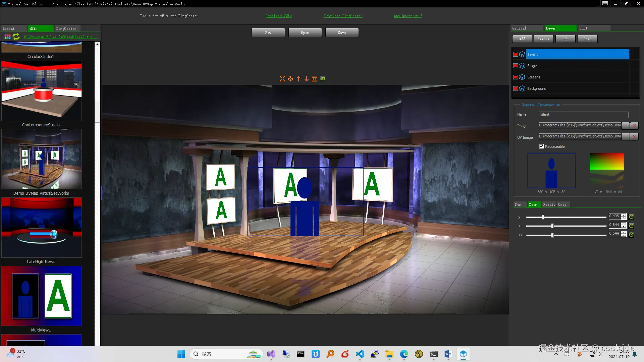Viewport: 644px width, 362px height.
Task: Click the Stage layer stack icon
Action: (x=522, y=66)
